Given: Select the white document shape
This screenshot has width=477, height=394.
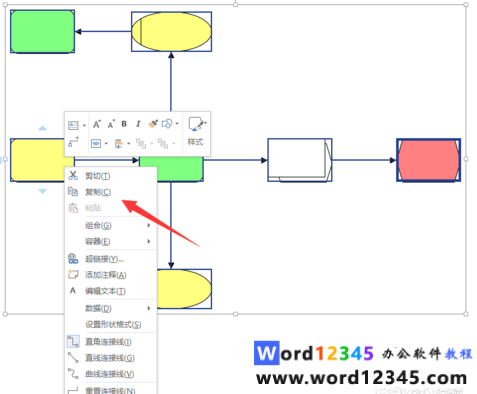Looking at the screenshot, I should pos(300,160).
